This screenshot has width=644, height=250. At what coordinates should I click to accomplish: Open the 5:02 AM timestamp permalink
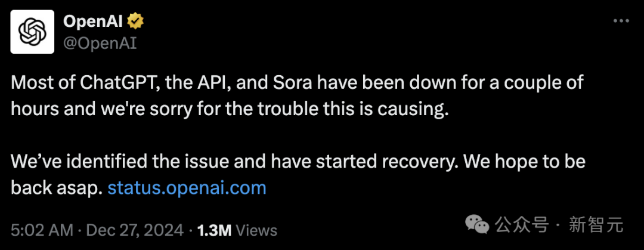click(x=42, y=230)
